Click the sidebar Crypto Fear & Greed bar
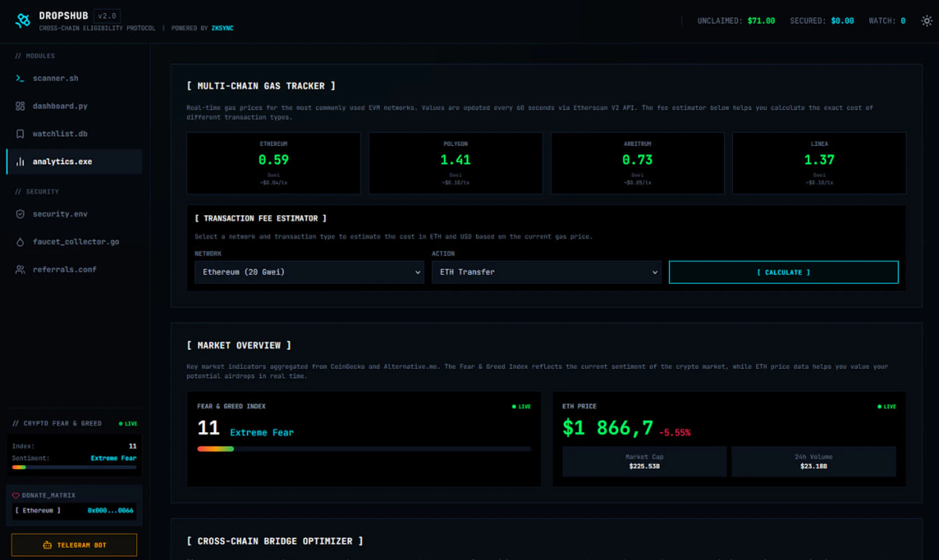The image size is (939, 560). click(x=74, y=467)
